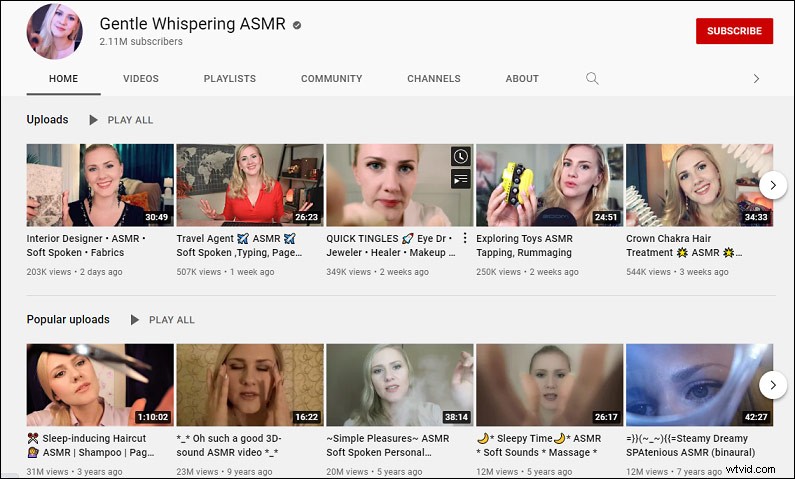Click the tab bar right arrow chevron
This screenshot has width=795, height=479.
tap(756, 79)
